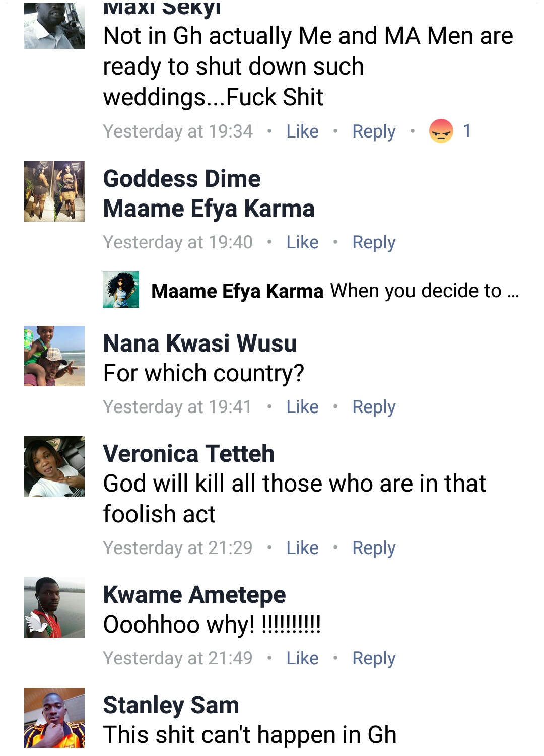Image resolution: width=544 pixels, height=756 pixels.
Task: Open Veronica Tetteh's profile name link
Action: click(189, 454)
